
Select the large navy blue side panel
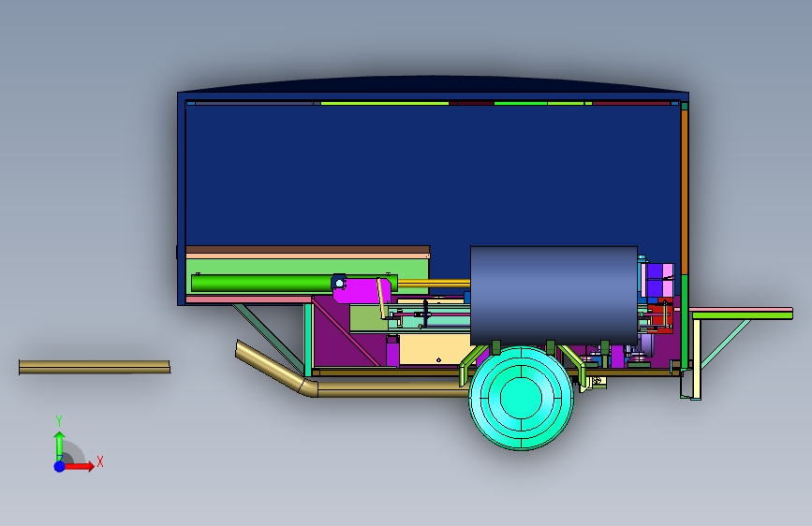coord(433,176)
